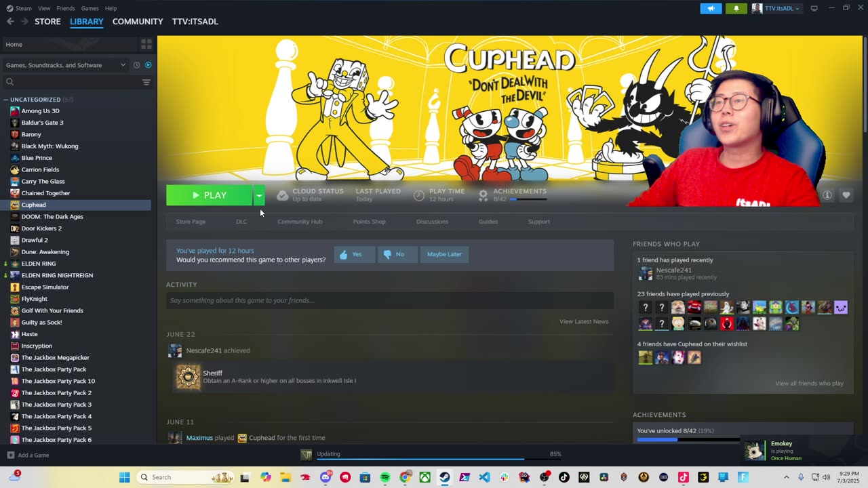Open the Points Shop link
Viewport: 868px width, 488px height.
pos(369,222)
